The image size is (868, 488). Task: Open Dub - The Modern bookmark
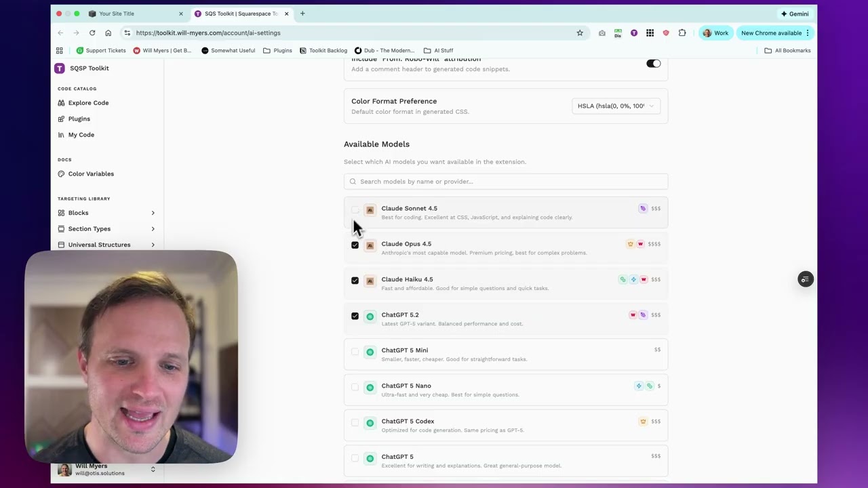click(x=384, y=50)
